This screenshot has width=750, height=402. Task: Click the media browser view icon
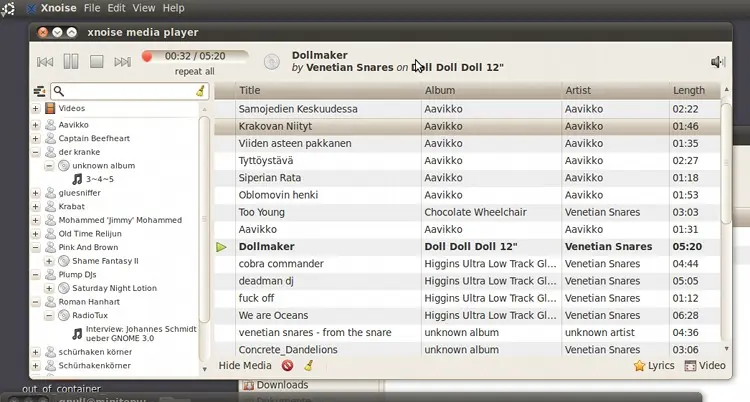click(x=39, y=91)
